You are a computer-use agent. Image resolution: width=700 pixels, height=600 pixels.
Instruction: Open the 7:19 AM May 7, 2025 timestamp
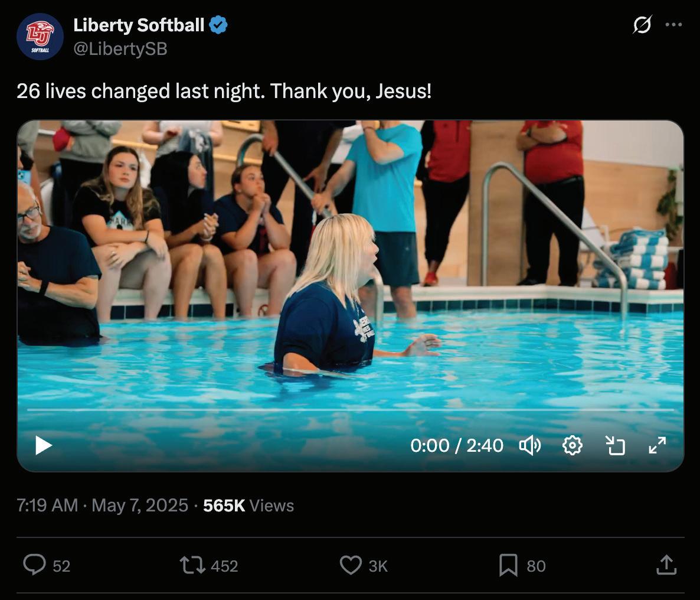[102, 506]
